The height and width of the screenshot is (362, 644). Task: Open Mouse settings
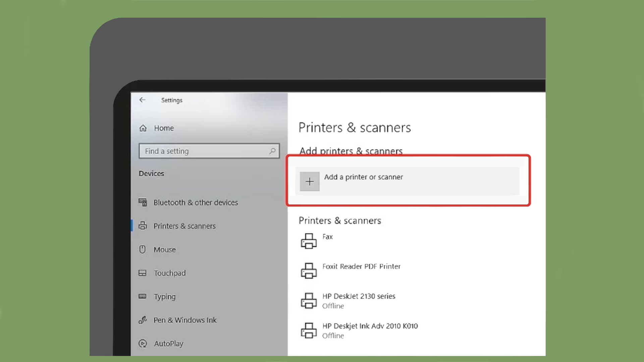tap(164, 250)
